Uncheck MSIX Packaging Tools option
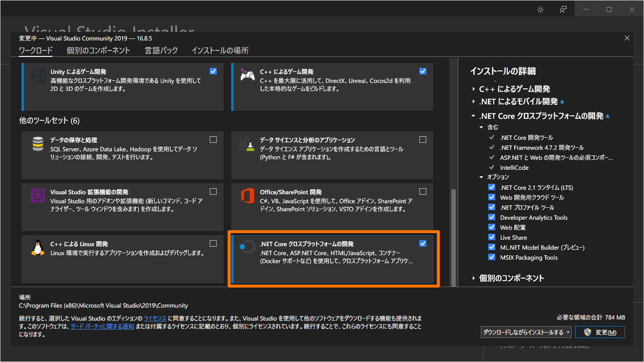Image resolution: width=644 pixels, height=362 pixels. pos(492,257)
